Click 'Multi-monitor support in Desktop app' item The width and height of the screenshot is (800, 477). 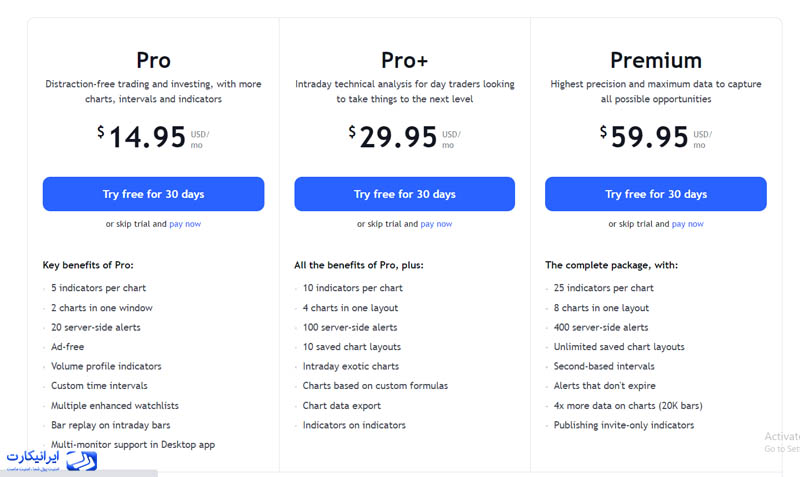133,444
